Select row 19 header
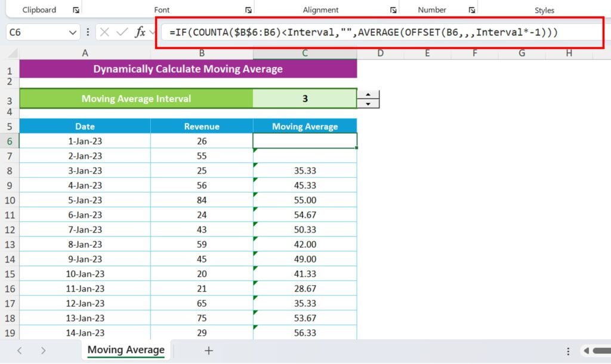Viewport: 611px width, 364px height. [10, 333]
